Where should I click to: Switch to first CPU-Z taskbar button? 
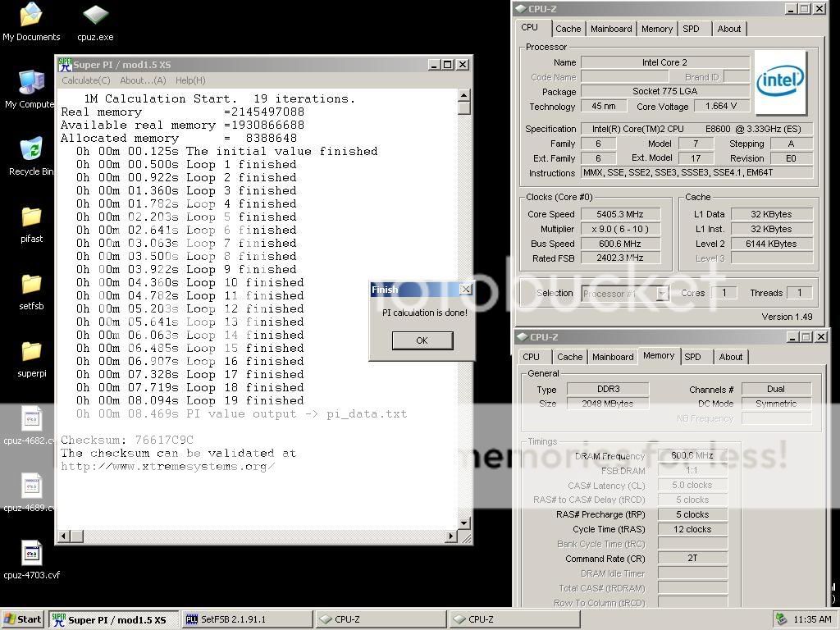[381, 619]
